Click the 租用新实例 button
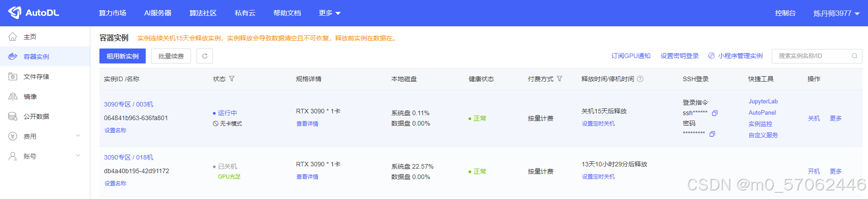The height and width of the screenshot is (199, 868). click(123, 56)
